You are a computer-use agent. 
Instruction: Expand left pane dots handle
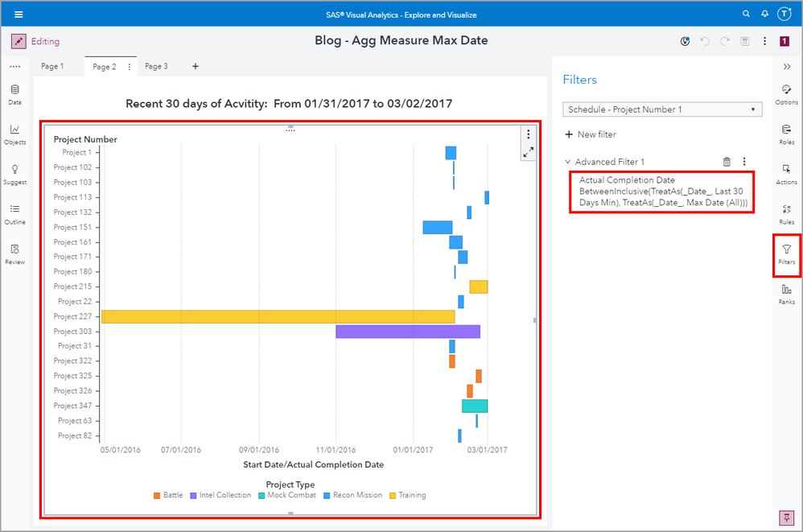(x=14, y=67)
